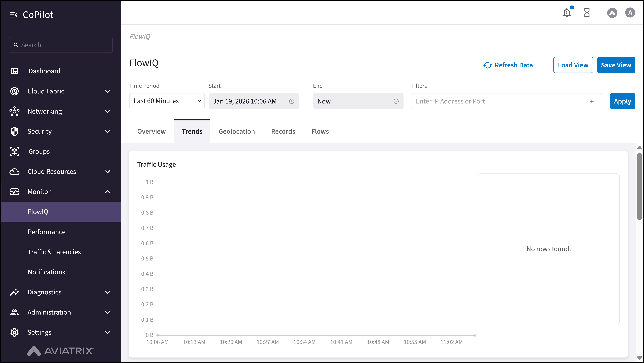The image size is (644, 363).
Task: Open the user avatar "A" menu
Action: click(630, 13)
